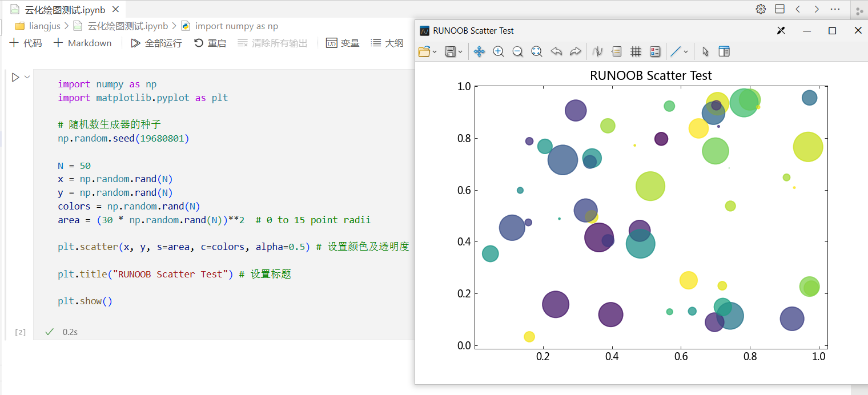Expand the open folder dropdown arrow
868x395 pixels.
[x=435, y=52]
